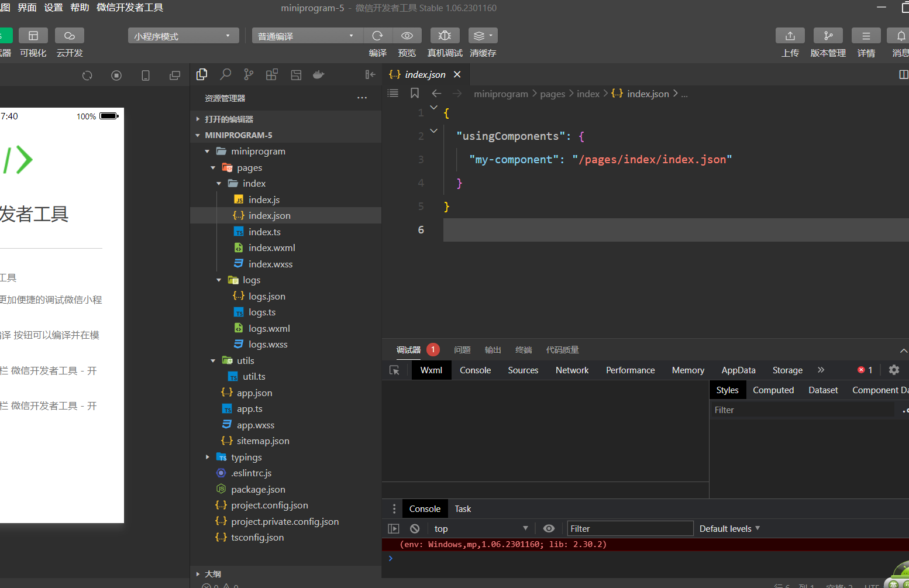909x588 pixels.
Task: Toggle the editor outline list icon
Action: point(393,93)
